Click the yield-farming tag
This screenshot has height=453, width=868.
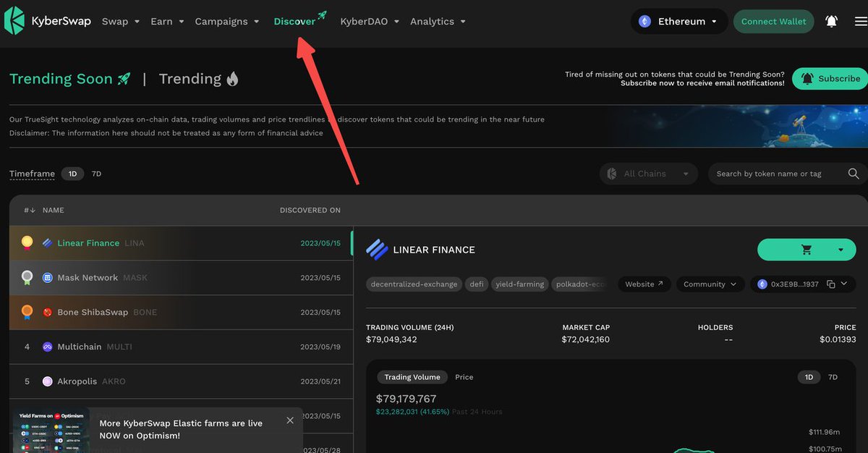pyautogui.click(x=520, y=284)
